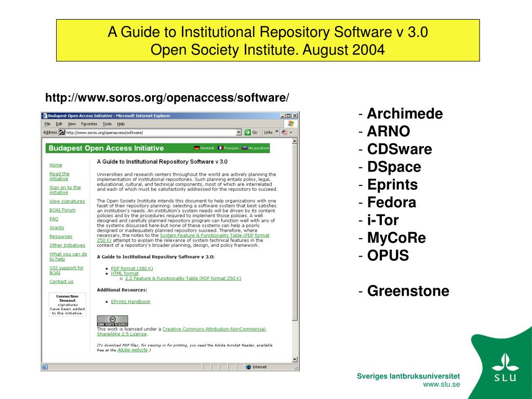This screenshot has width=532, height=399.
Task: Open Creative Commons Attribution-NonCommercial license link
Action: tap(215, 329)
